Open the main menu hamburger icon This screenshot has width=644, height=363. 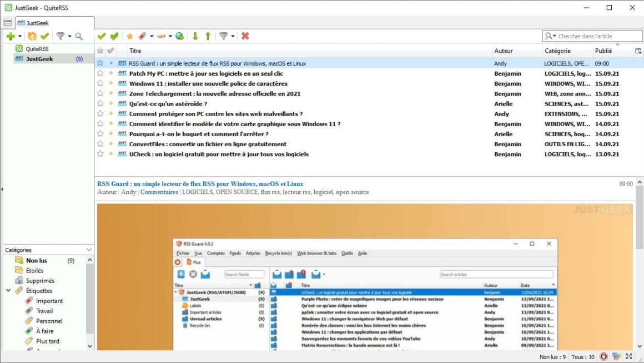pyautogui.click(x=7, y=23)
